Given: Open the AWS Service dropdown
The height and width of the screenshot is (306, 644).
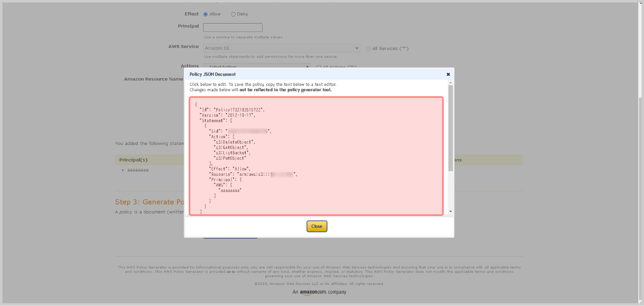Looking at the screenshot, I should (282, 48).
